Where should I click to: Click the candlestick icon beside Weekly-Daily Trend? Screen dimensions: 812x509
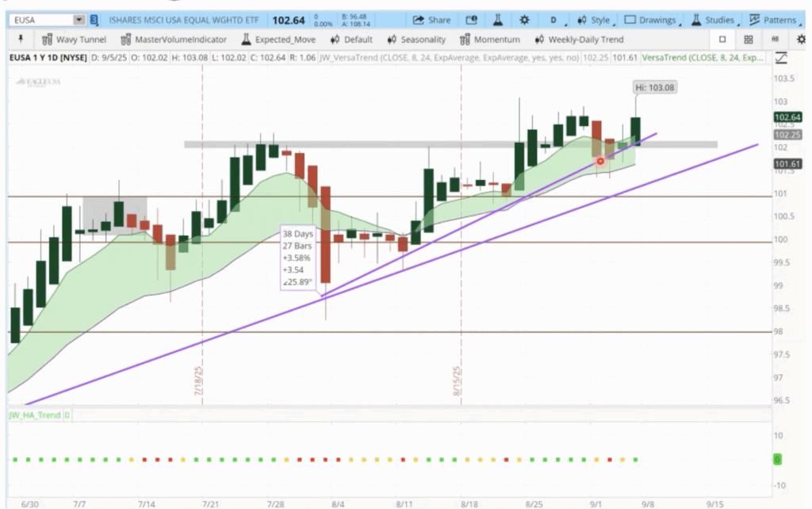click(x=539, y=40)
